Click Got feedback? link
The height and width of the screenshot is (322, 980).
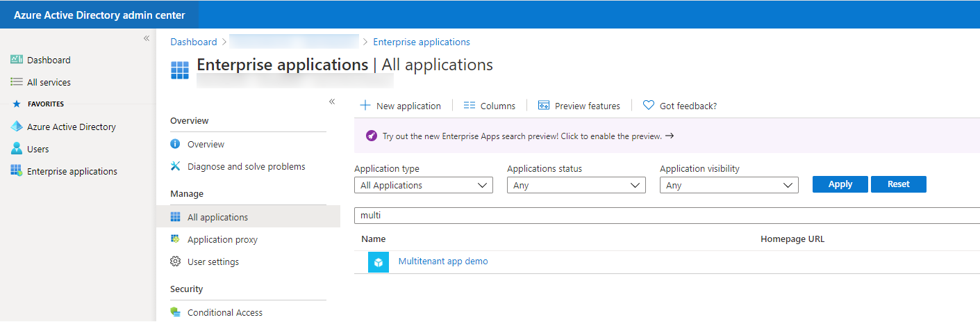680,106
